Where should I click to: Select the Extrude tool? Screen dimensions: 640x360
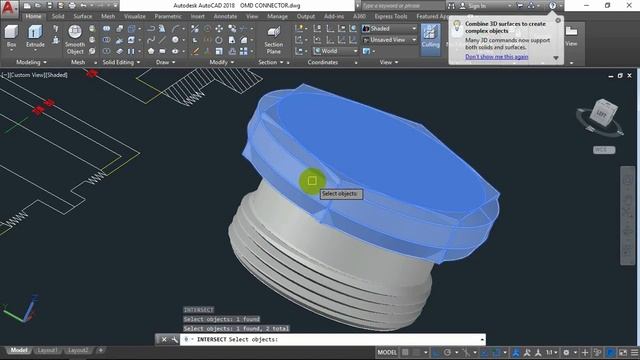[x=35, y=36]
